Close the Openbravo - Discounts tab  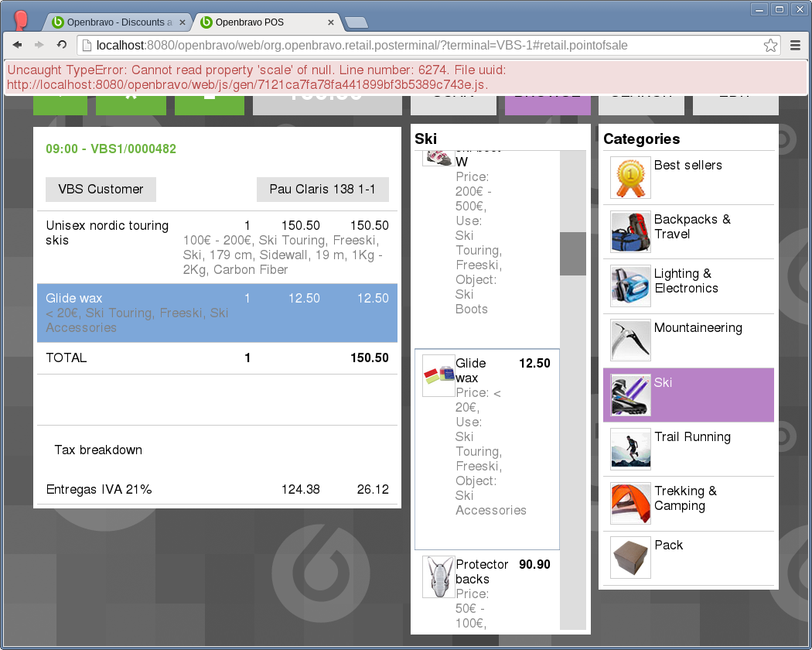[183, 22]
